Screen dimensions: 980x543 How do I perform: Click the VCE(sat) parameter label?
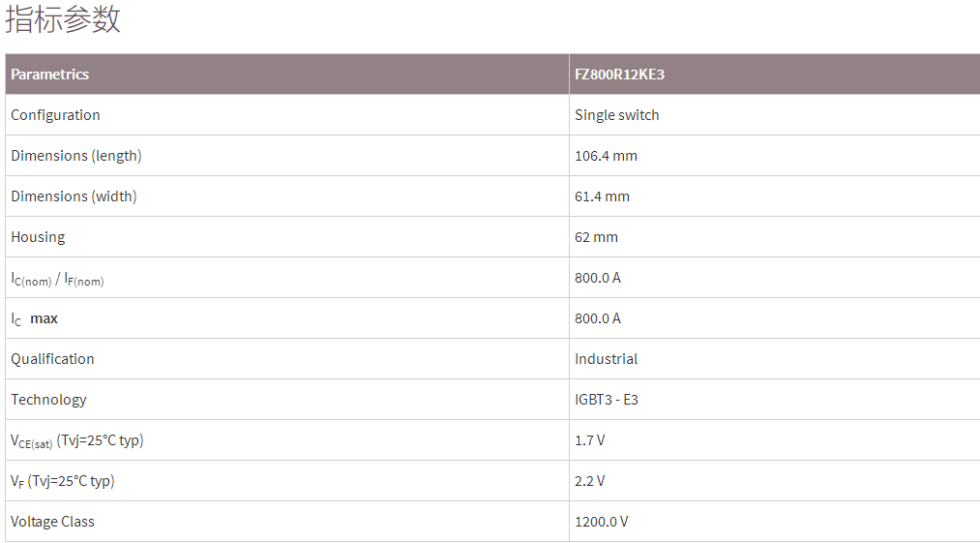click(x=76, y=441)
